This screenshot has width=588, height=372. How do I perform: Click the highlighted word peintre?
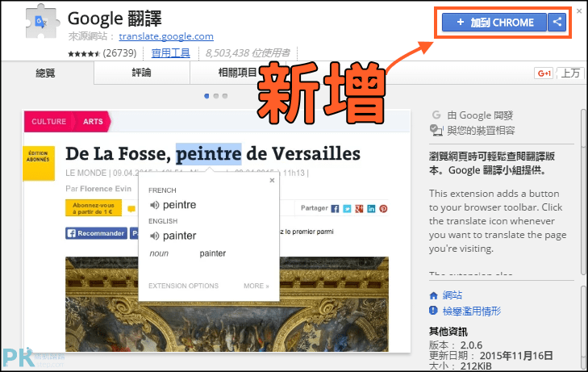click(x=208, y=154)
